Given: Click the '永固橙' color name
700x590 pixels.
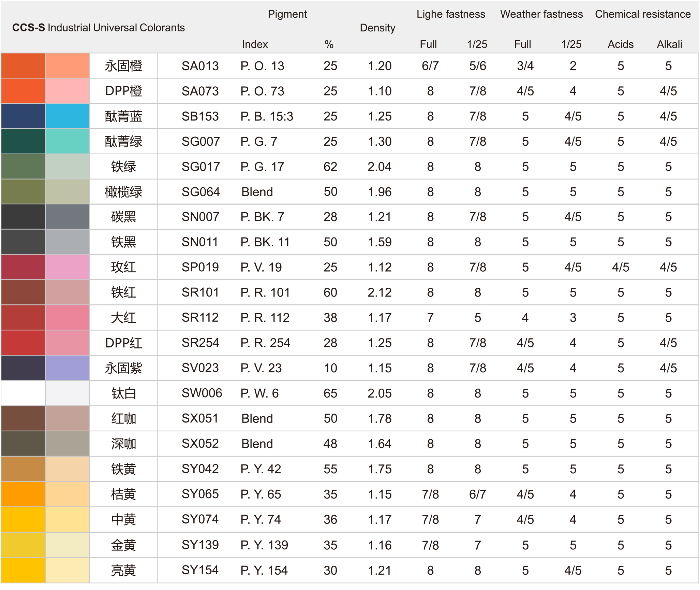Looking at the screenshot, I should coord(123,66).
